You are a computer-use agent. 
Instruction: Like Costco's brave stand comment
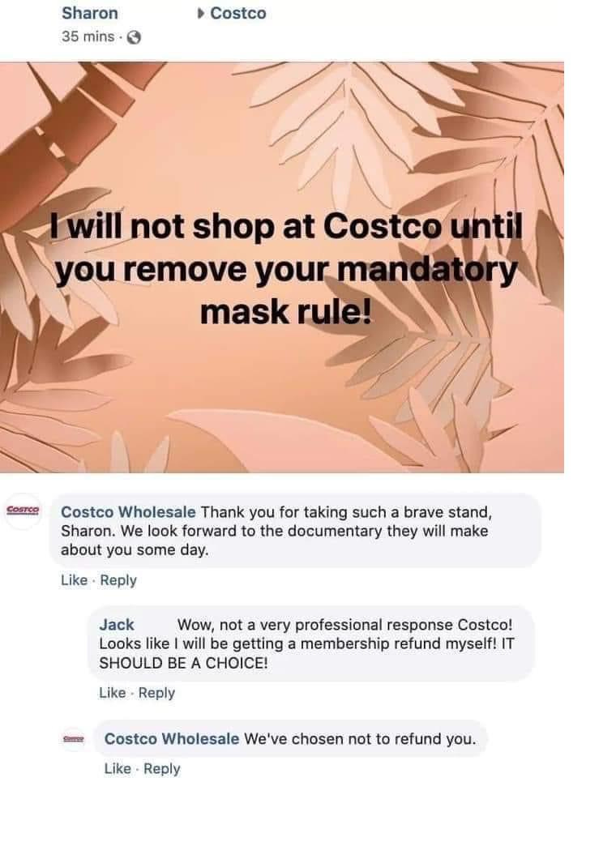(x=74, y=580)
